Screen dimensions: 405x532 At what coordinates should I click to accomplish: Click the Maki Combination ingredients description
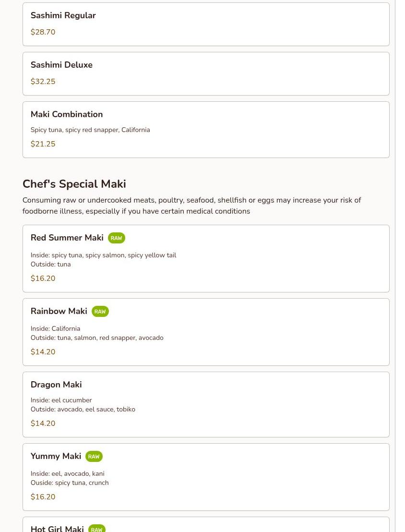(x=90, y=130)
